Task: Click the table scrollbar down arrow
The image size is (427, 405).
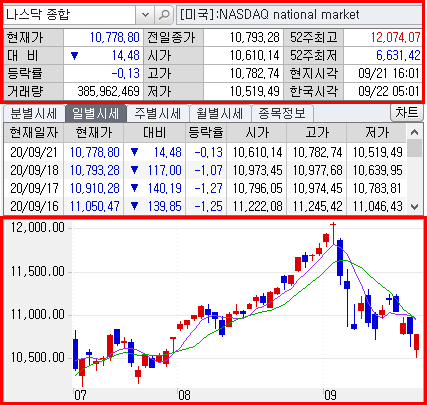Action: [x=414, y=207]
